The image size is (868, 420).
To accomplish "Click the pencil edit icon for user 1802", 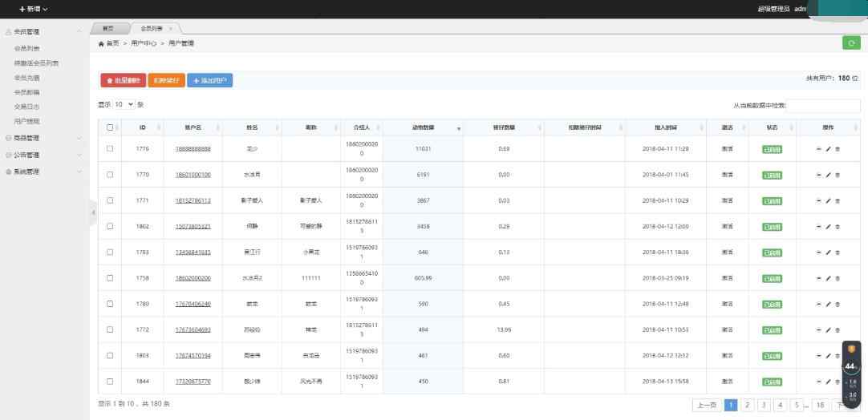I will coord(828,227).
